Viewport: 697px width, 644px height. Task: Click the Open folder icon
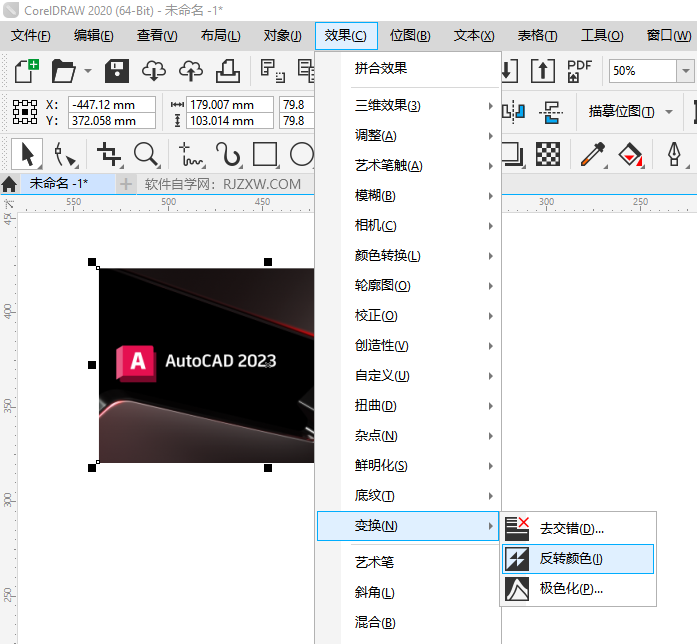[64, 71]
